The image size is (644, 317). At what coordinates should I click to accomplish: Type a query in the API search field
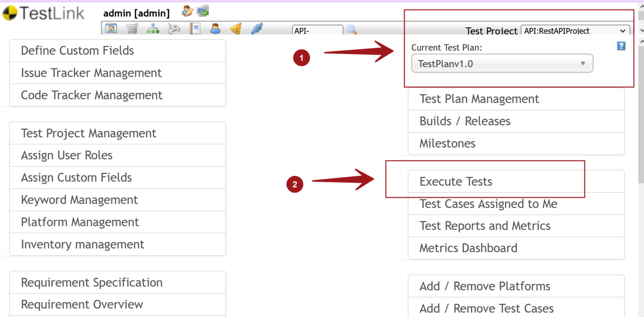[x=317, y=30]
